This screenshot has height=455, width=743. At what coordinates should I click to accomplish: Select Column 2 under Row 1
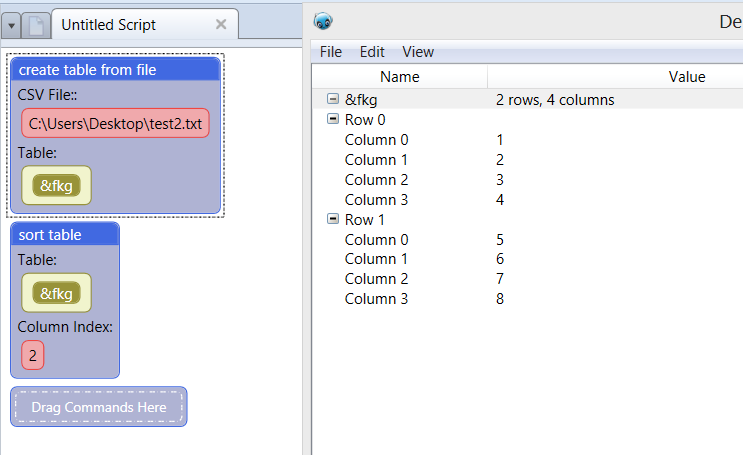click(x=376, y=279)
